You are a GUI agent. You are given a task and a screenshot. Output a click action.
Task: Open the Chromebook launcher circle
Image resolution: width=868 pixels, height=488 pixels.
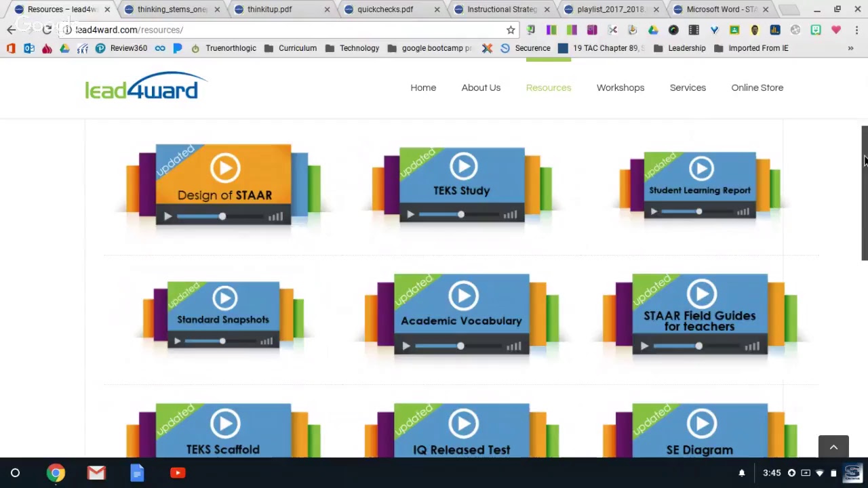[x=15, y=473]
